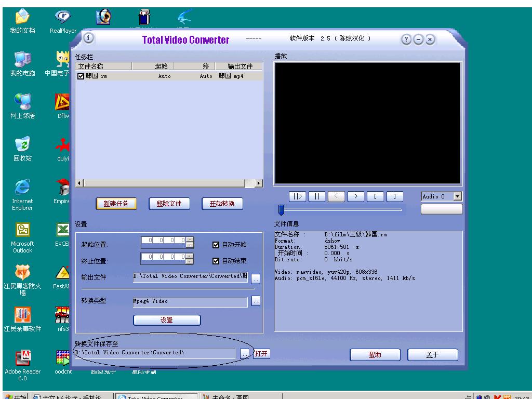This screenshot has height=399, width=532.
Task: Decrease 终止位置 with spinner down arrow
Action: click(x=190, y=262)
